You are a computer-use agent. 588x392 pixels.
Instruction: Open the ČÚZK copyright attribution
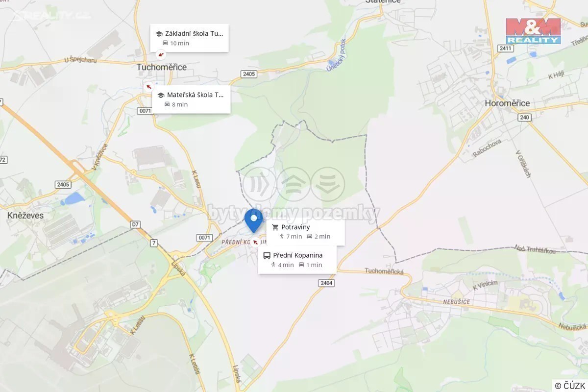[570, 386]
